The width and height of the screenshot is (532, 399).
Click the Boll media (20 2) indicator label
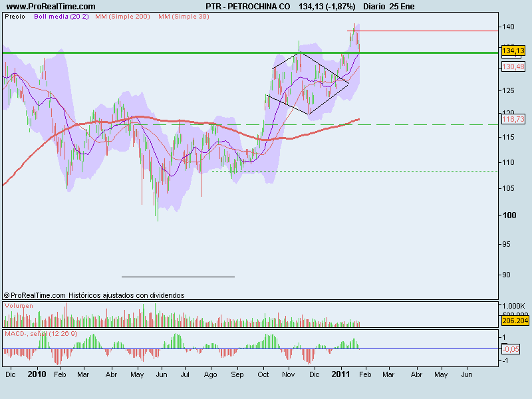[x=61, y=16]
